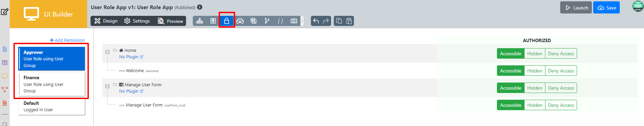
Task: Expand the toolbar's more tools chevron
Action: 302,21
